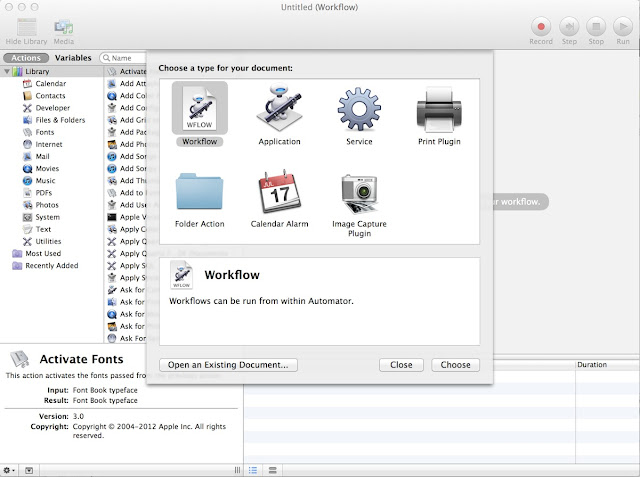This screenshot has height=477, width=640.
Task: Select the Contacts library category
Action: (x=51, y=96)
